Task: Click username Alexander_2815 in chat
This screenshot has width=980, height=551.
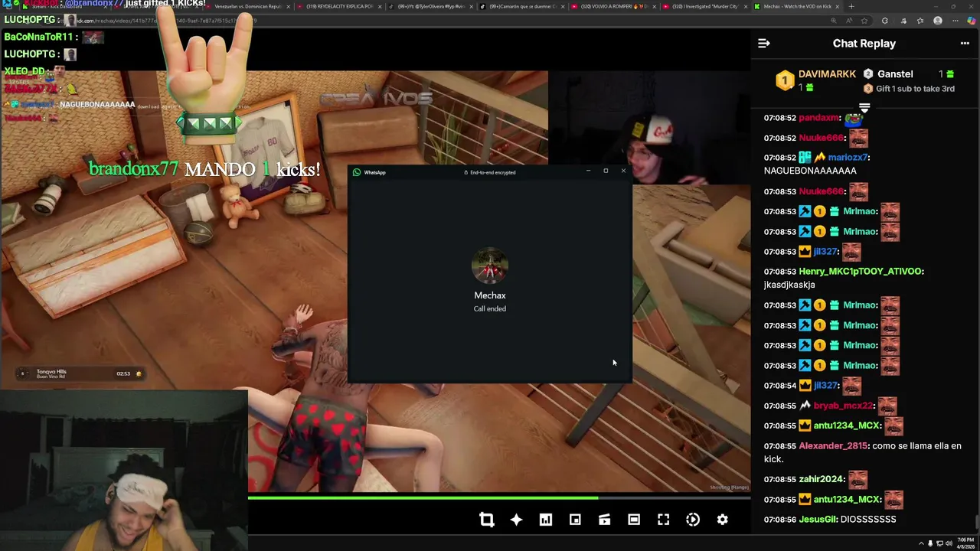Action: (x=833, y=446)
